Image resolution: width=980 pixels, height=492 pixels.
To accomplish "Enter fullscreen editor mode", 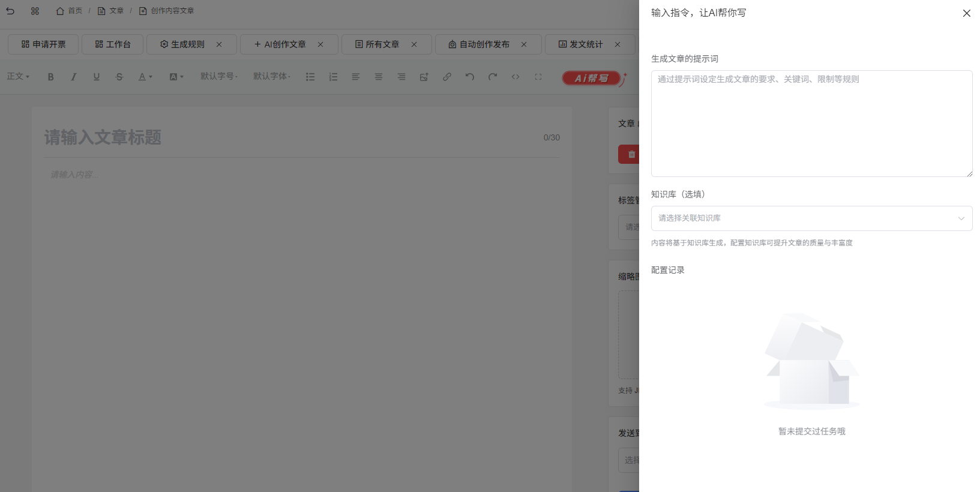I will [538, 77].
